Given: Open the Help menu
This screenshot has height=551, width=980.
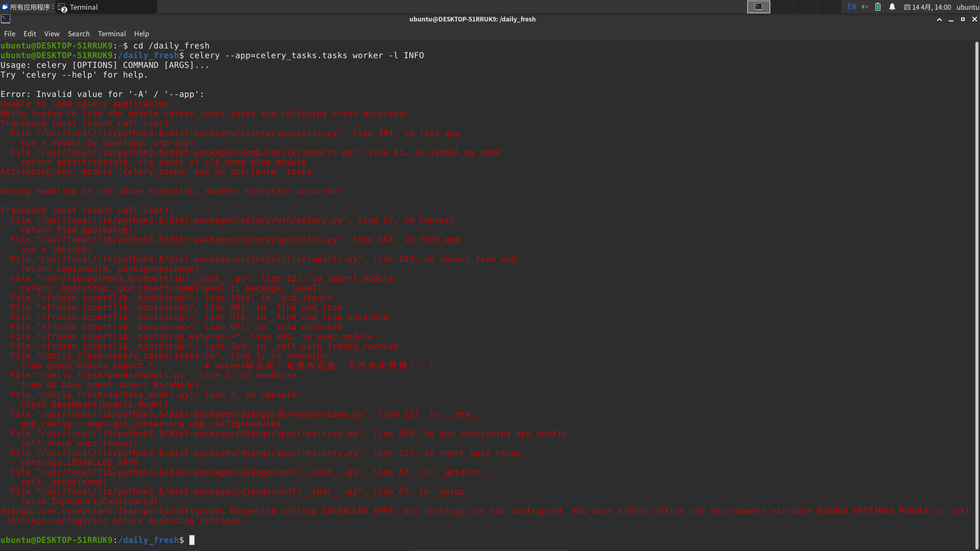Looking at the screenshot, I should click(x=141, y=34).
